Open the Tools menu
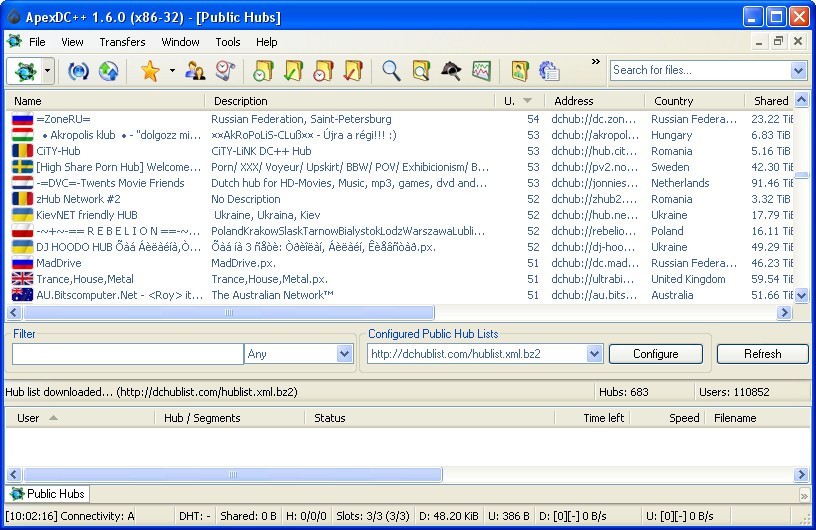The height and width of the screenshot is (530, 816). pyautogui.click(x=228, y=42)
